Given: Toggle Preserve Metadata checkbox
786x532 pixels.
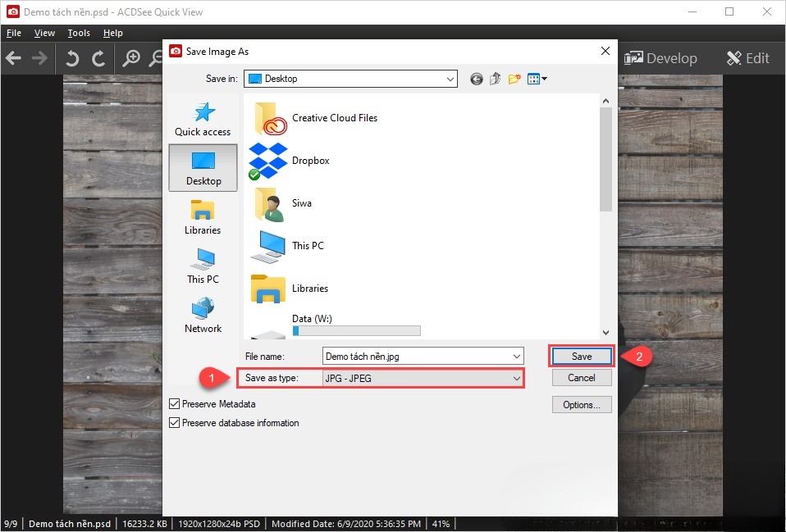Looking at the screenshot, I should coord(174,404).
